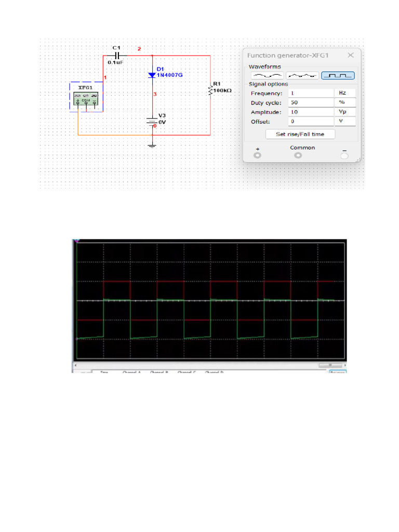Select capacitor C1 in the schematic
Image resolution: width=399 pixels, height=532 pixels.
(x=117, y=55)
